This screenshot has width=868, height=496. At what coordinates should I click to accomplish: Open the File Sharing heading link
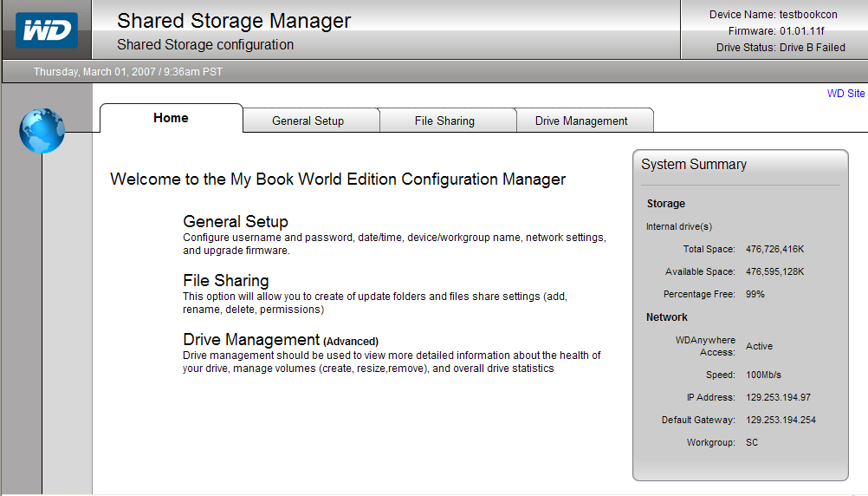226,280
